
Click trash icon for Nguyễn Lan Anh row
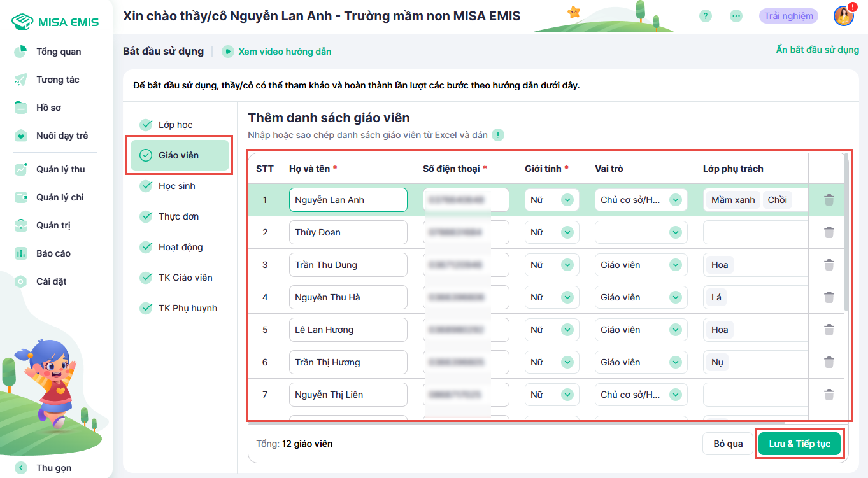click(x=829, y=200)
